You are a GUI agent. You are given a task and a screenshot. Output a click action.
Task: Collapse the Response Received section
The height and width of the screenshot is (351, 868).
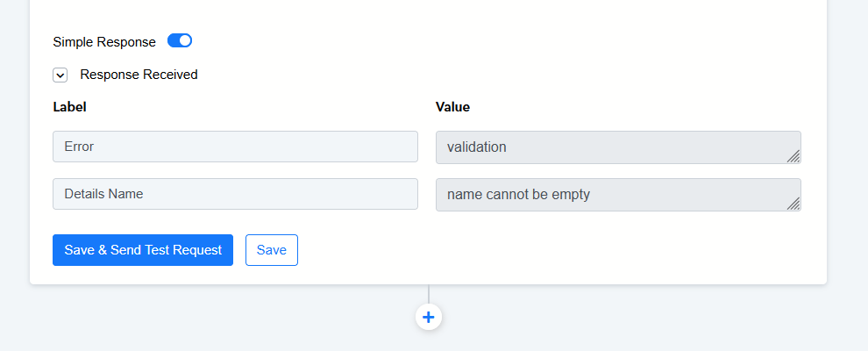point(60,75)
